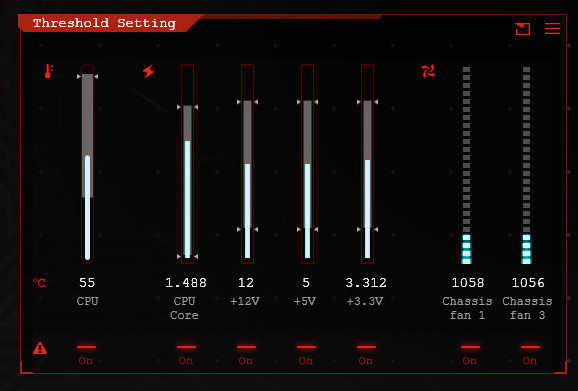578x391 pixels.
Task: Click the CPU temperature value 55
Action: tap(87, 283)
